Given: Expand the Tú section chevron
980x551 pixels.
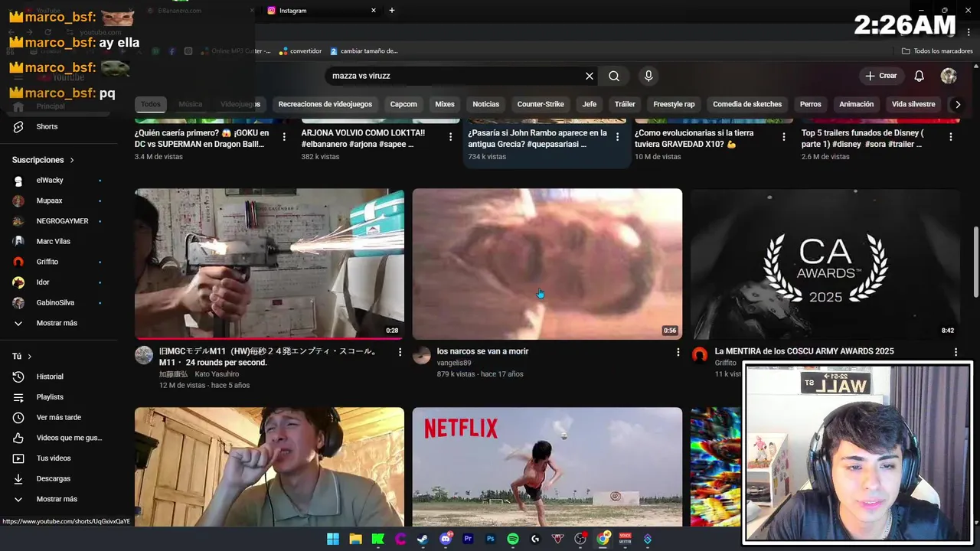Looking at the screenshot, I should (30, 357).
